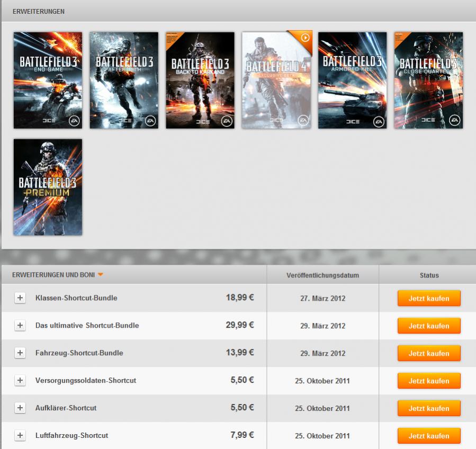Image resolution: width=476 pixels, height=449 pixels.
Task: Toggle sort arrow next to Erweiterungen und Boni
Action: click(x=101, y=275)
